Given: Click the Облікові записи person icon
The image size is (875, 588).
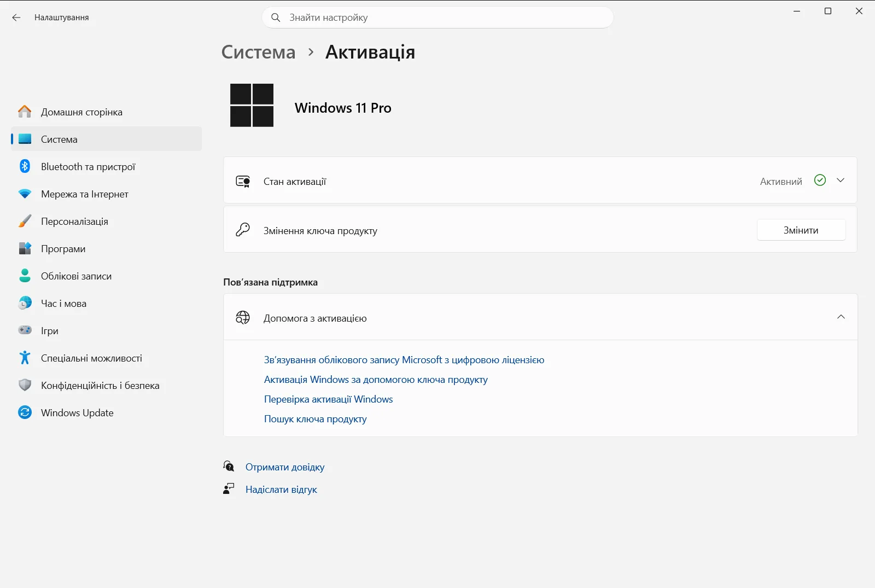Looking at the screenshot, I should point(25,276).
